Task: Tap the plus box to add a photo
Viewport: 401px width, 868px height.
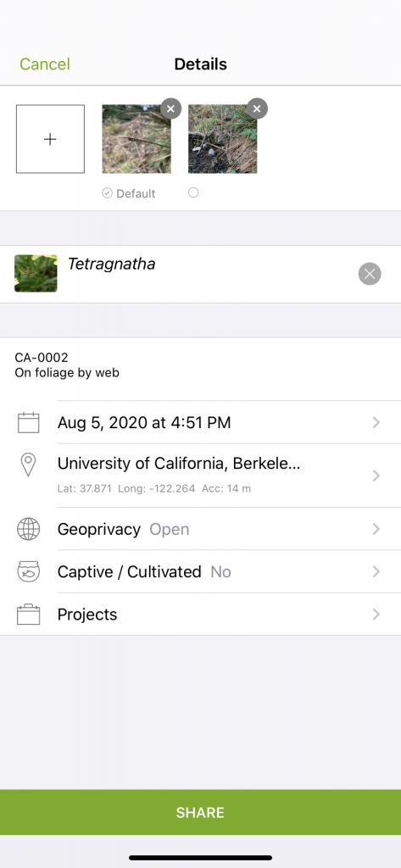Action: 50,139
